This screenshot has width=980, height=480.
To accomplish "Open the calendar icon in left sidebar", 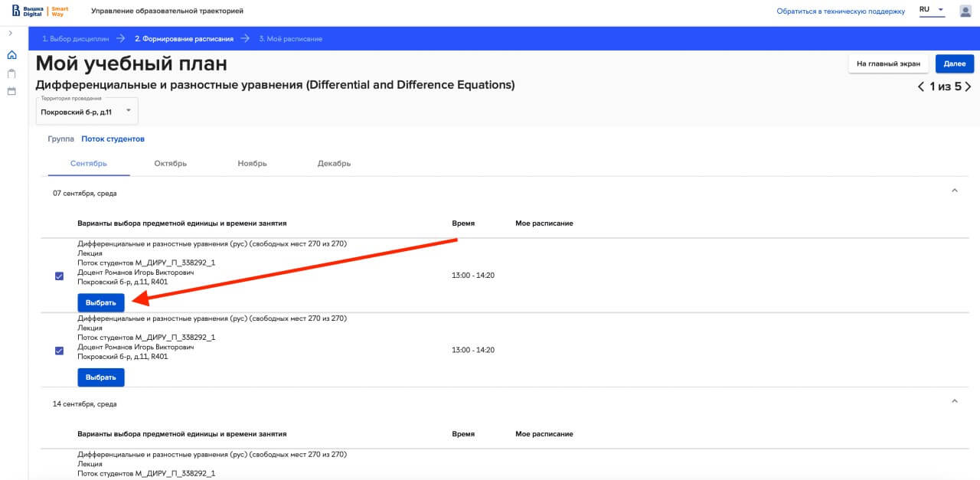I will pos(11,91).
